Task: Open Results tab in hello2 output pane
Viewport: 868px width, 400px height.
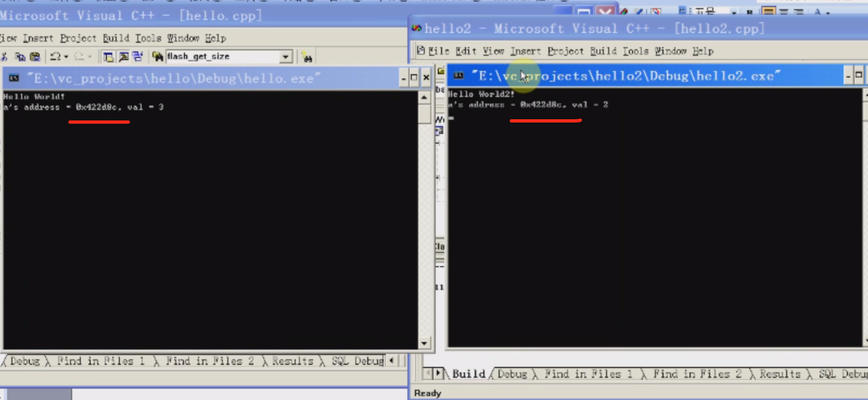Action: click(x=780, y=374)
